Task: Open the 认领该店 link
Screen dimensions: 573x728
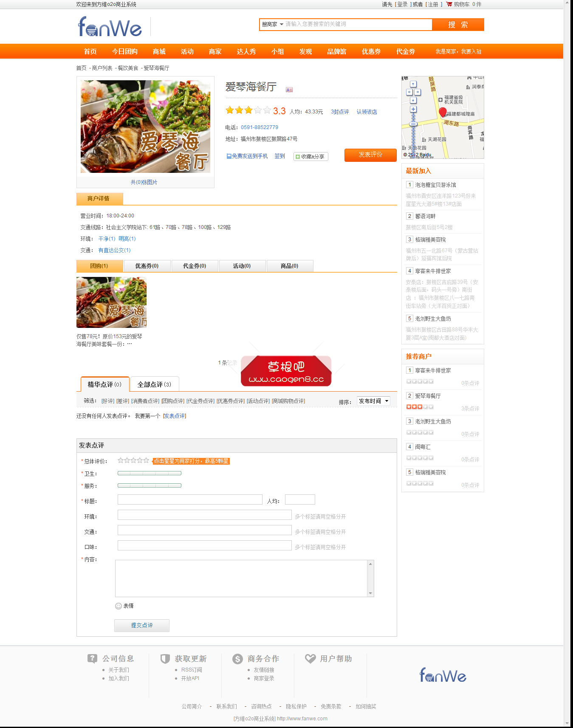Action: 367,112
